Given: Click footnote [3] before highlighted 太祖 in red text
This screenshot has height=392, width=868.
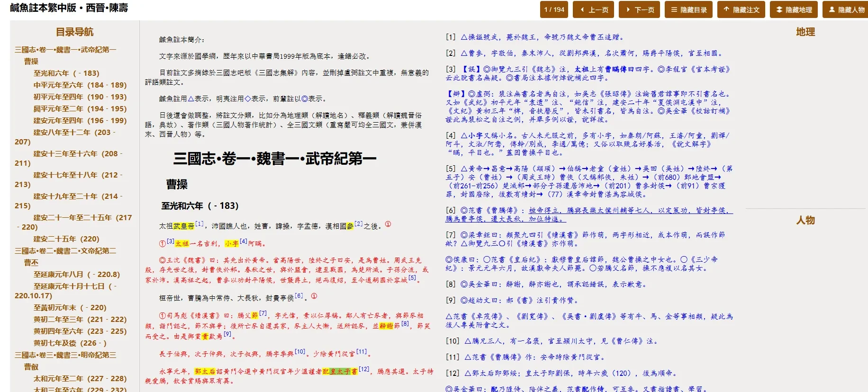Looking at the screenshot, I should click(171, 241).
